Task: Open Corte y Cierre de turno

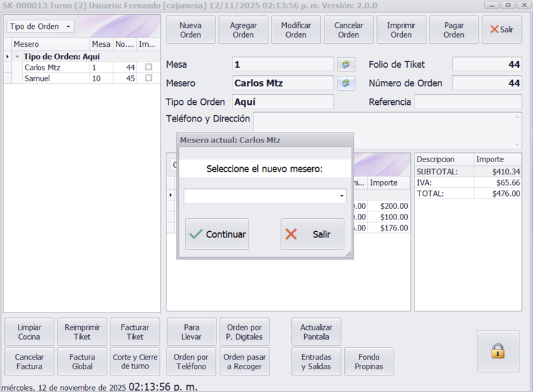Action: tap(135, 362)
